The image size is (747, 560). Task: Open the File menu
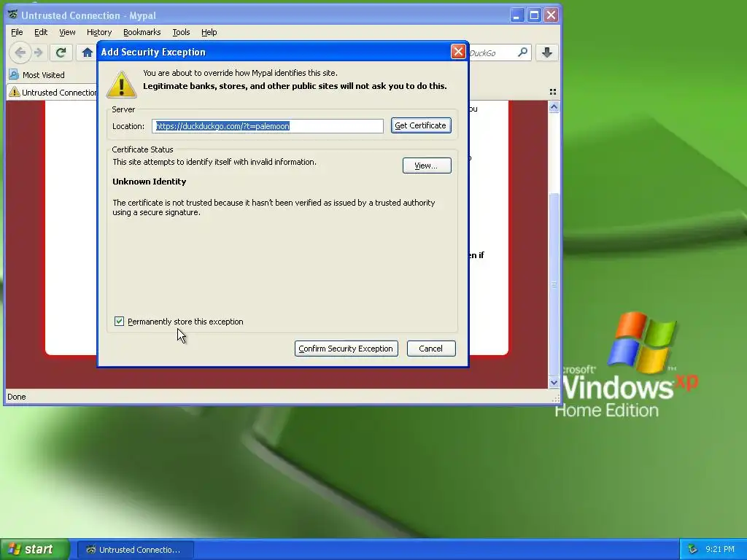17,32
